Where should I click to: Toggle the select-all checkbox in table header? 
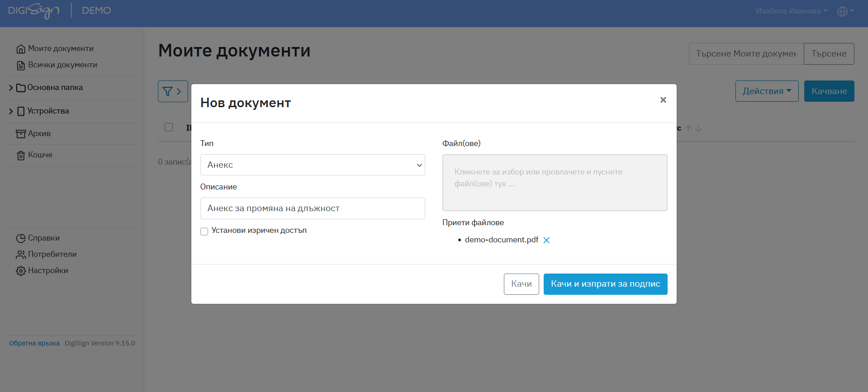pyautogui.click(x=169, y=127)
